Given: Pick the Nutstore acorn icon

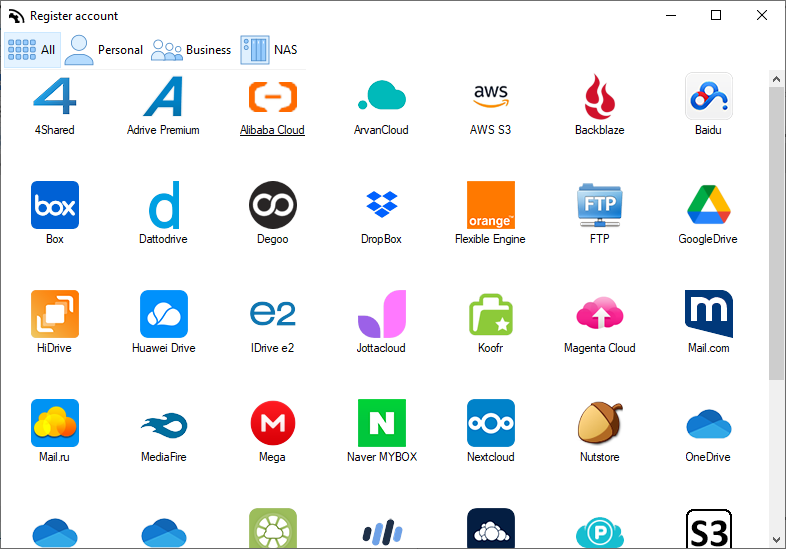Looking at the screenshot, I should 600,423.
